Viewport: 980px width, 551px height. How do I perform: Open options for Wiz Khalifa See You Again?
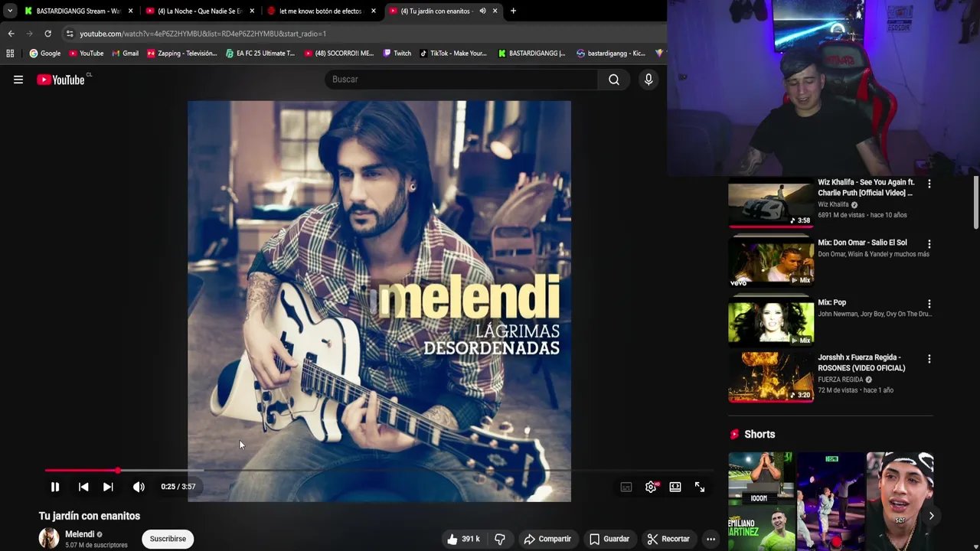[x=929, y=184]
